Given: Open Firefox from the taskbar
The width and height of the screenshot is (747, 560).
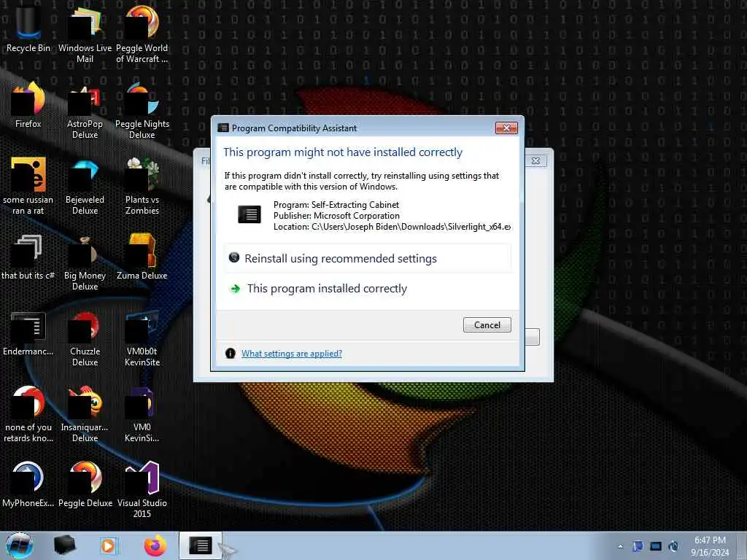Looking at the screenshot, I should point(155,545).
